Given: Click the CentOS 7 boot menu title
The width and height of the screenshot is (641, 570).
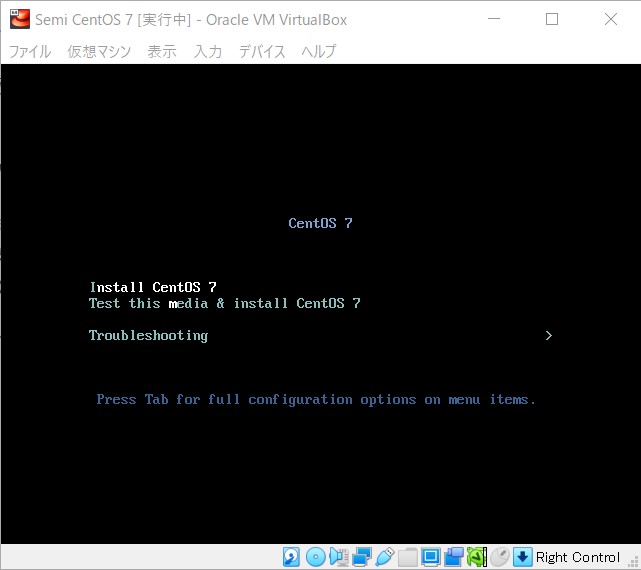Looking at the screenshot, I should pos(320,223).
